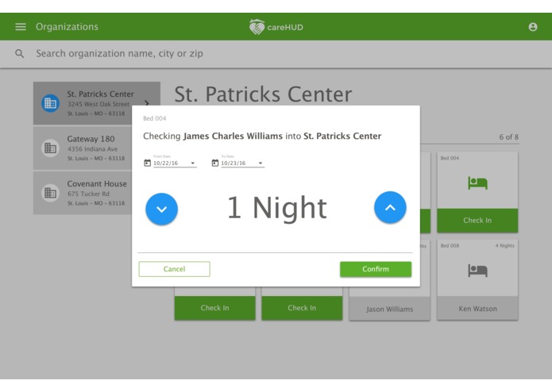Click the gray bed icon on Bed 008
The image size is (552, 392).
477,271
